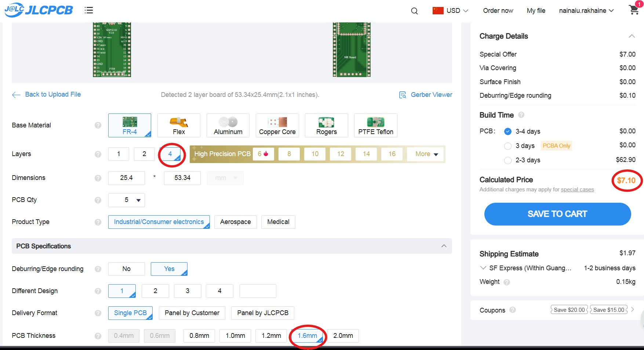Go Back to Upload File
Viewport: 644px width, 350px height.
tap(46, 94)
